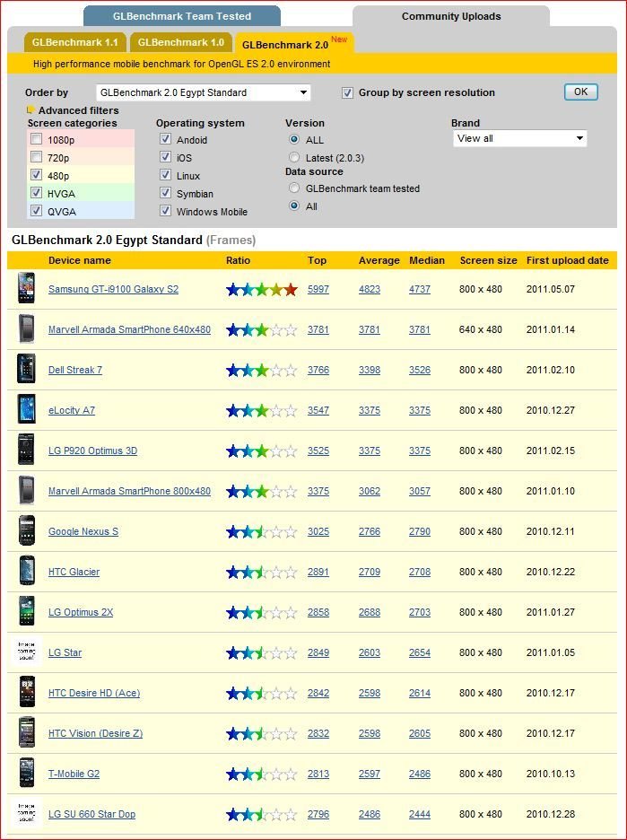Toggle Group by screen resolution checkbox

[x=347, y=92]
